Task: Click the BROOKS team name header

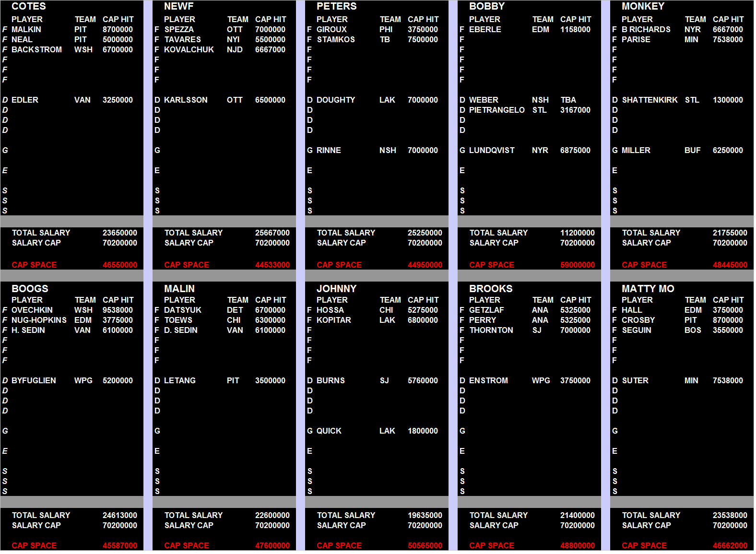Action: pos(491,288)
